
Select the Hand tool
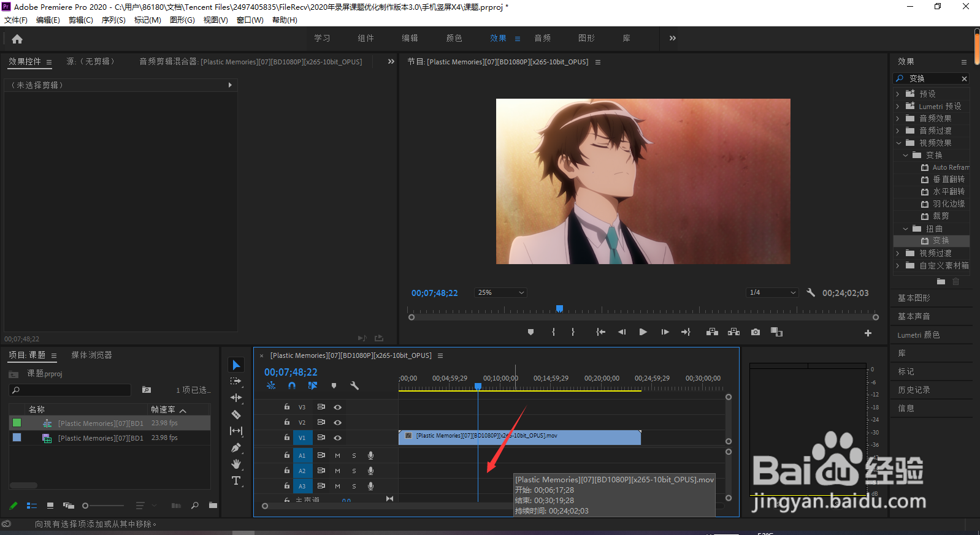point(236,464)
